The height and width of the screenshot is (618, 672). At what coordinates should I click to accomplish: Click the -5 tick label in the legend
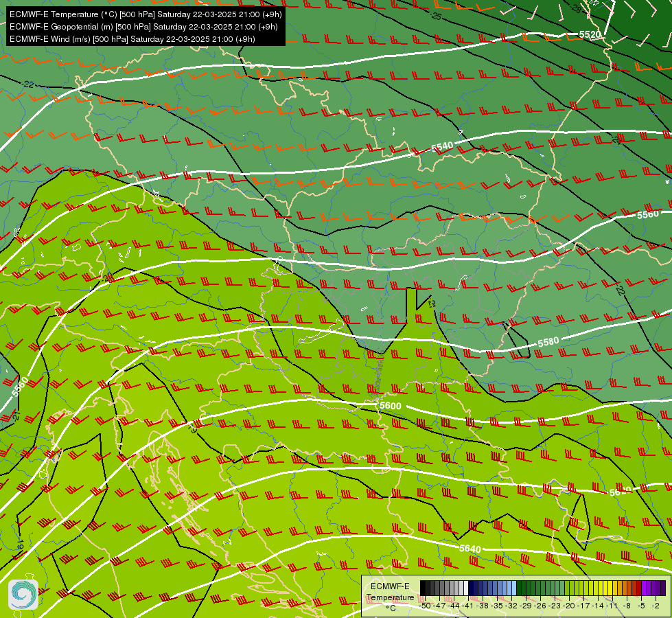pos(641,606)
